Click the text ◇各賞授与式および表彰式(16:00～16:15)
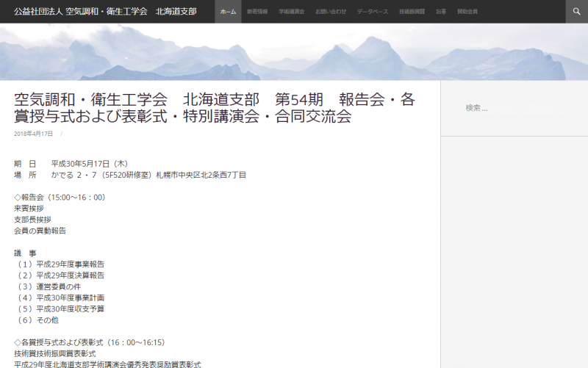The width and height of the screenshot is (588, 368). pos(90,342)
